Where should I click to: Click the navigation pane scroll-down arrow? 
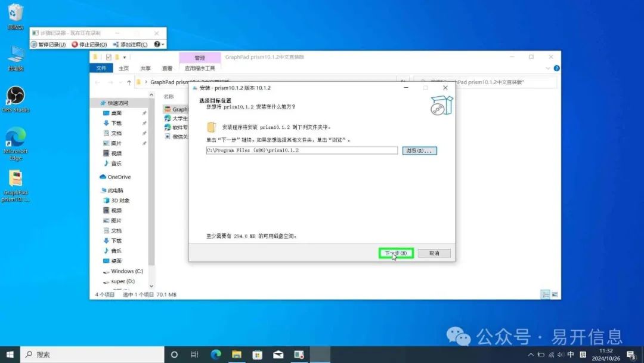point(151,286)
